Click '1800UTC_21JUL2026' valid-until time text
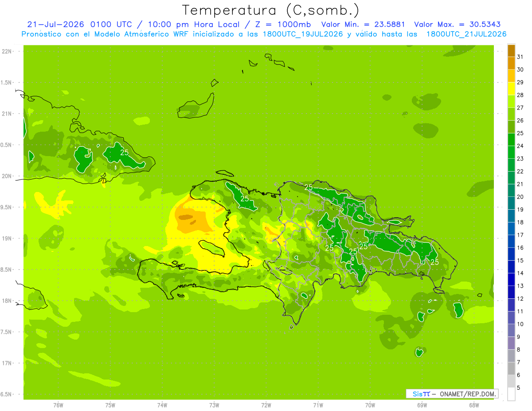Screen dimensions: 532x411 coord(466,34)
